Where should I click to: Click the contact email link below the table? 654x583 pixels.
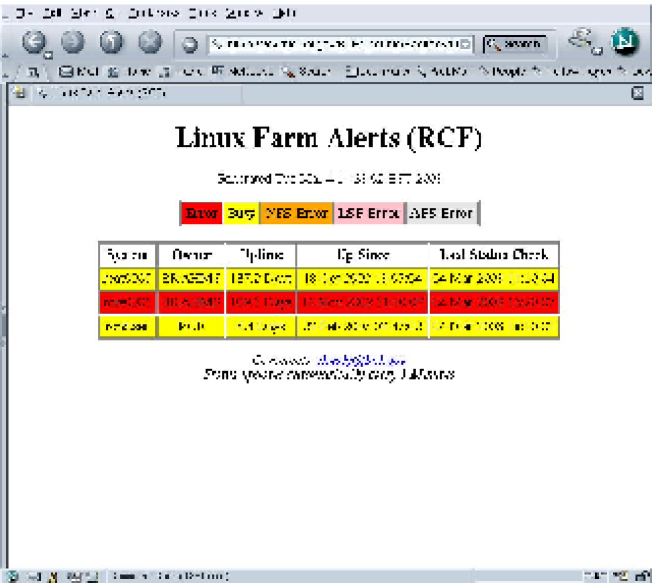(361, 360)
